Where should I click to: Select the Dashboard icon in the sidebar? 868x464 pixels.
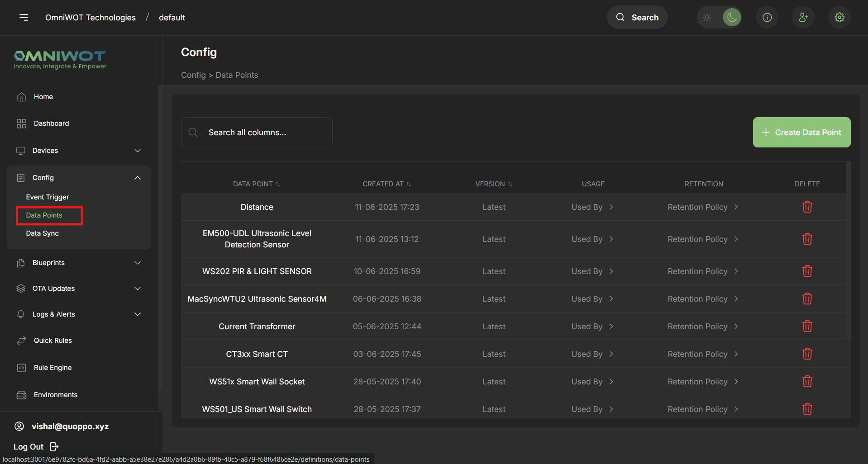pyautogui.click(x=21, y=123)
